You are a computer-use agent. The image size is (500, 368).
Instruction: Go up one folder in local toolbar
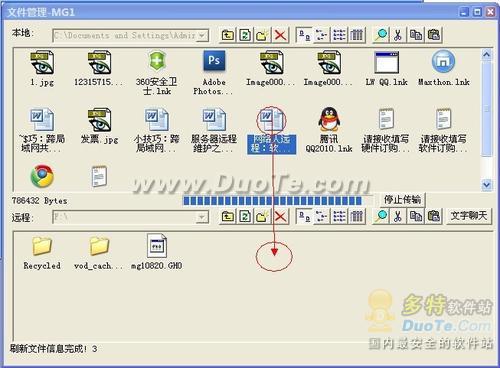pyautogui.click(x=228, y=35)
